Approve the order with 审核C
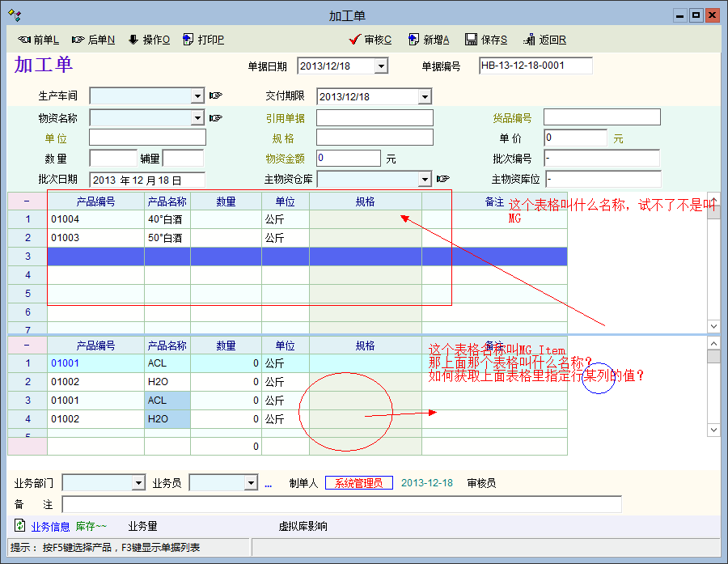This screenshot has height=564, width=728. (x=370, y=40)
